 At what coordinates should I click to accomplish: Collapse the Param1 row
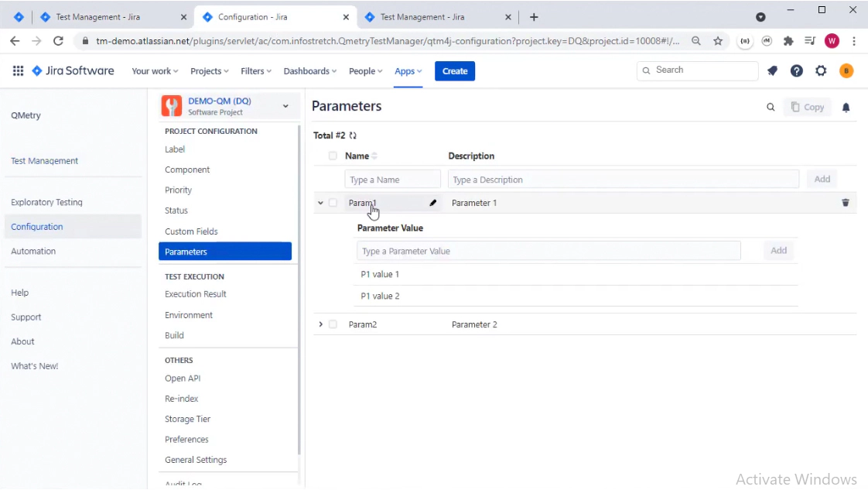tap(320, 203)
